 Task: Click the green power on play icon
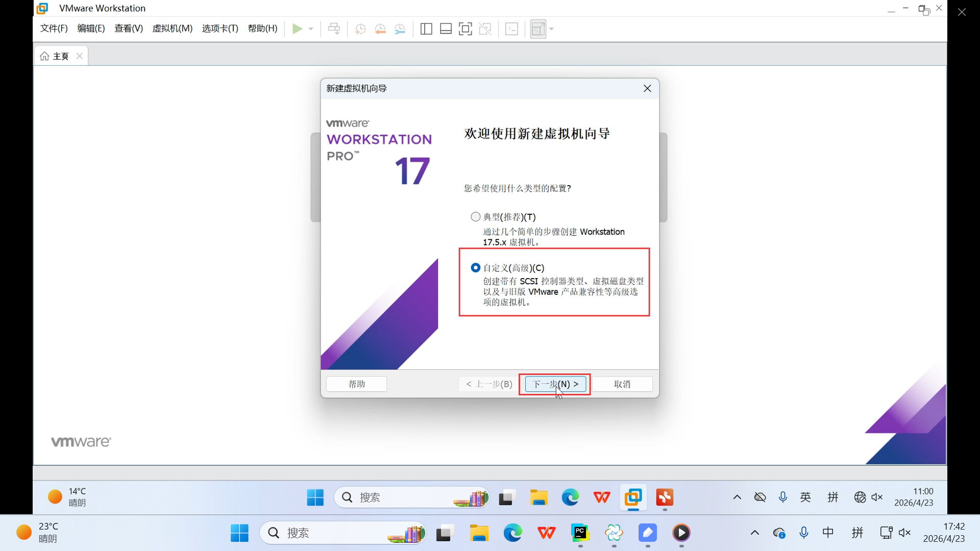[297, 29]
